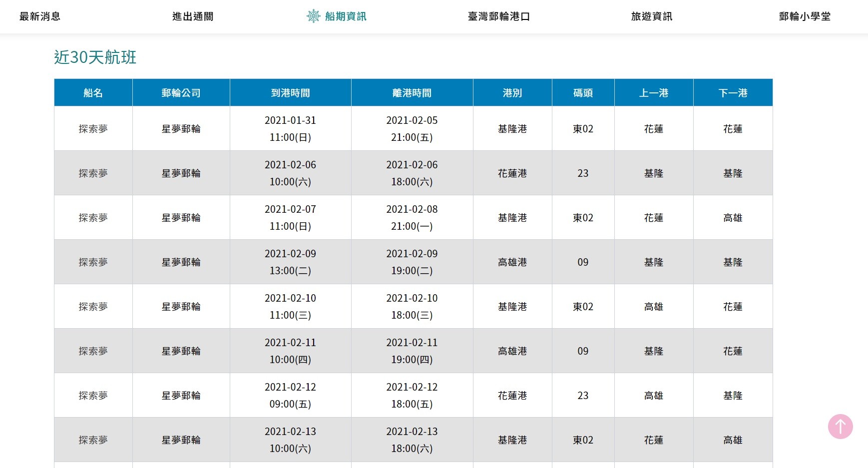Click the ship wheel icon beside 船期資訊
This screenshot has height=468, width=868.
[314, 16]
